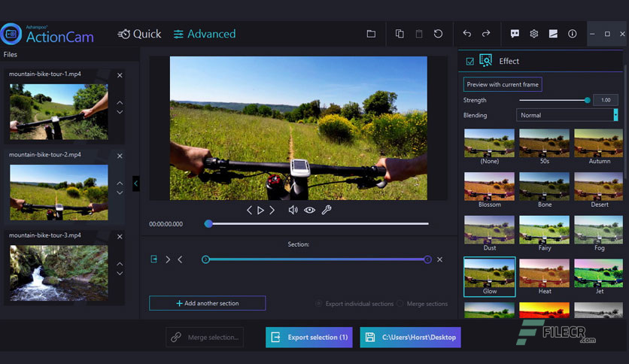Toggle the Effect checkbox
629x364 pixels.
click(469, 62)
